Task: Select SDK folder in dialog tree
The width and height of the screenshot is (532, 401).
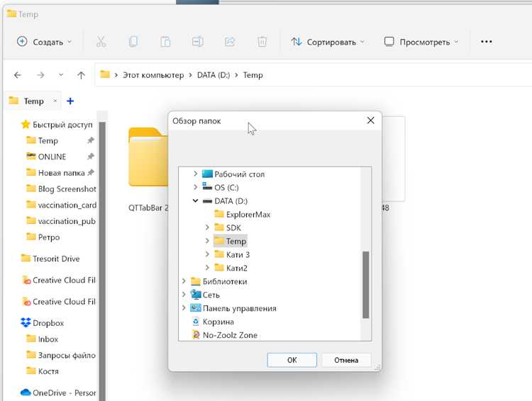Action: (228, 227)
